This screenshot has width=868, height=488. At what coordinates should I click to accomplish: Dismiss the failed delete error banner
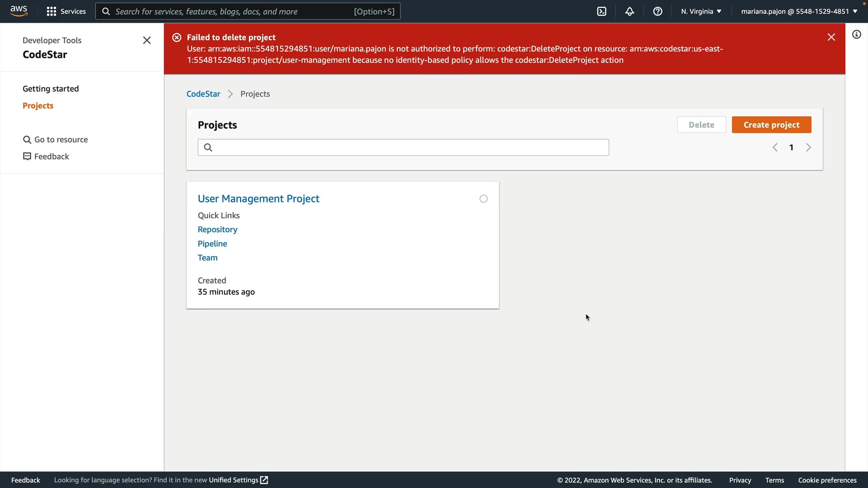coord(831,37)
